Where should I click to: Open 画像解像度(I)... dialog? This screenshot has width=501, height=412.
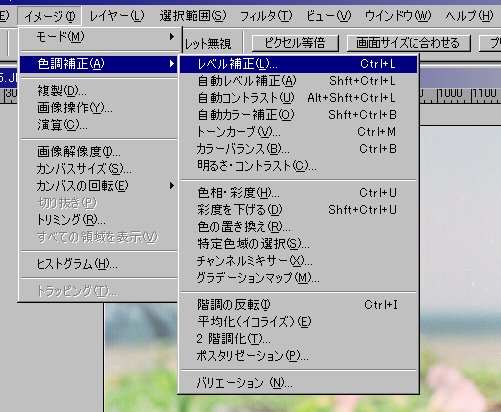(99, 152)
